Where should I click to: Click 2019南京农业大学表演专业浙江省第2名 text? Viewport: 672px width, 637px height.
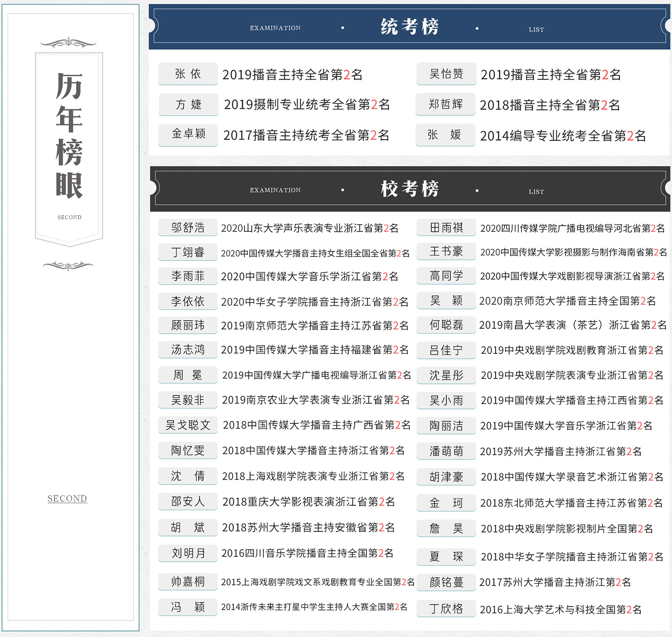point(316,400)
